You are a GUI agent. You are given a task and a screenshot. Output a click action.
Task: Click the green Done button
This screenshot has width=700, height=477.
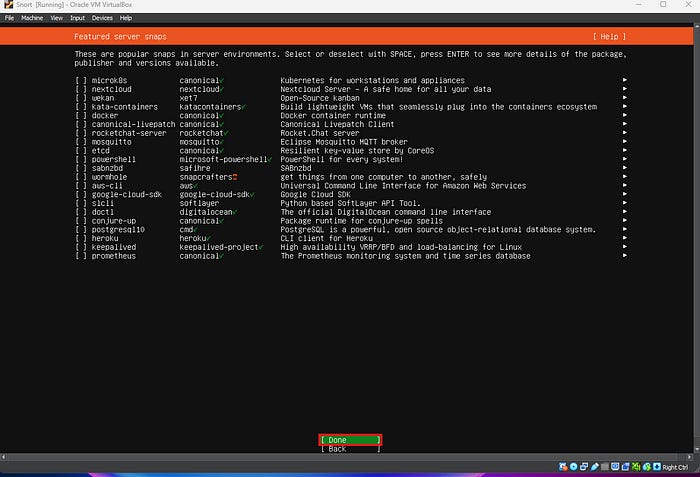pos(350,440)
